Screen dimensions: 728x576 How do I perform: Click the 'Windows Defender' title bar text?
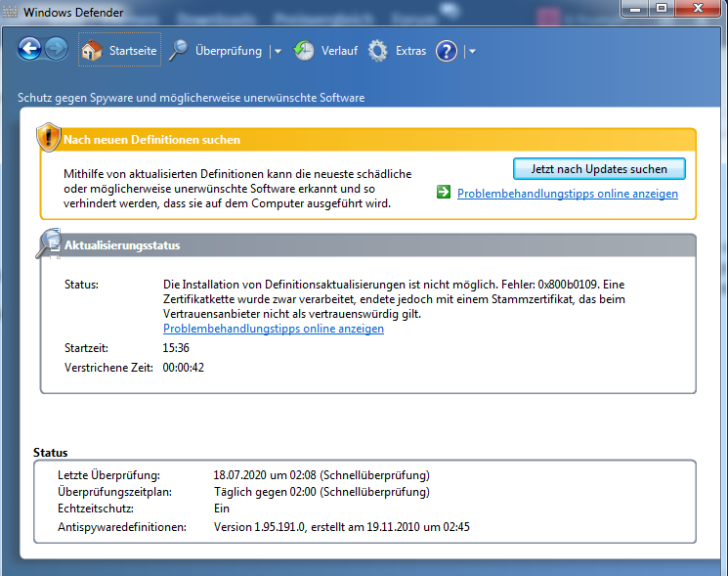[x=73, y=12]
